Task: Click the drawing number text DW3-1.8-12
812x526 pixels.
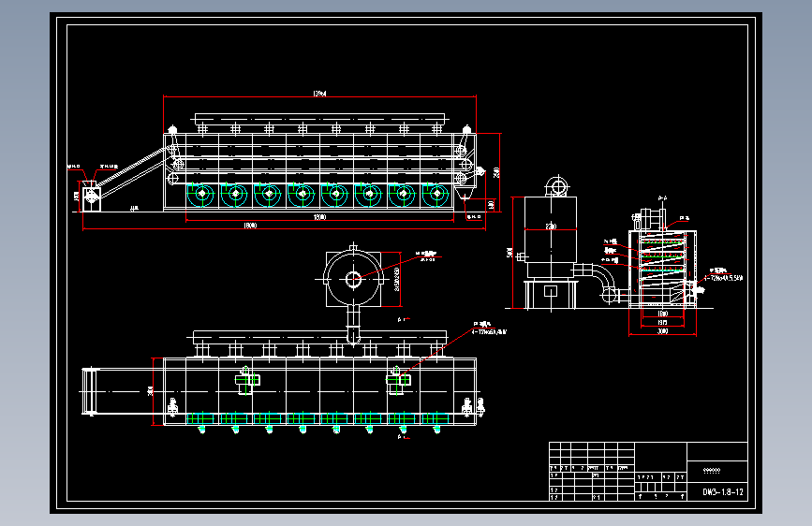Action: tap(722, 491)
